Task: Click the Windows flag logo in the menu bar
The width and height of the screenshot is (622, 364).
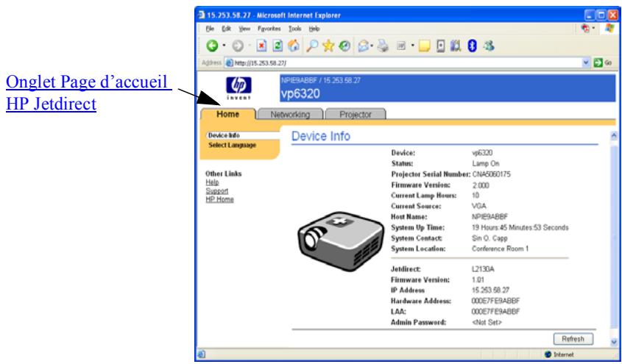Action: click(x=609, y=29)
